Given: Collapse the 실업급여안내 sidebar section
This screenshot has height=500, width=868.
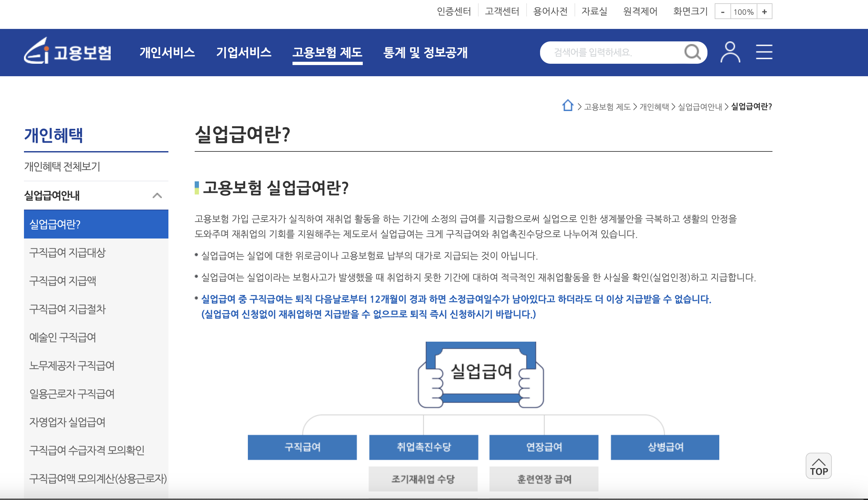Looking at the screenshot, I should pyautogui.click(x=157, y=196).
